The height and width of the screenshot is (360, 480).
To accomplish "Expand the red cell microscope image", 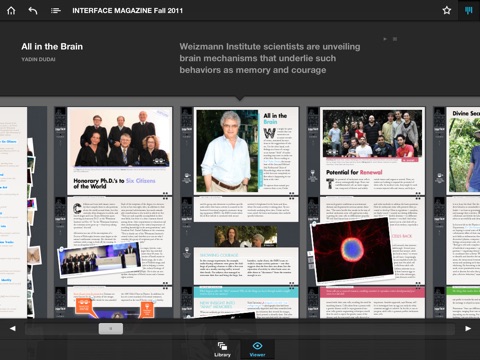I will tap(352, 250).
